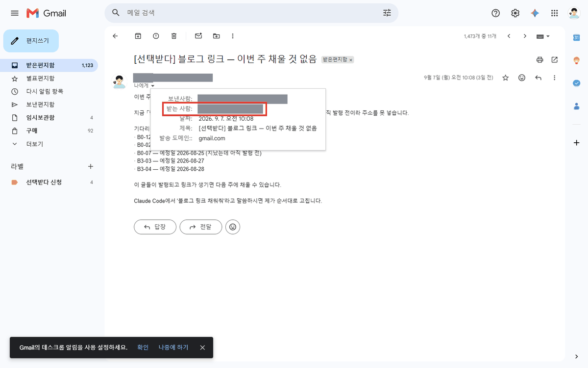Print this email

tap(540, 60)
